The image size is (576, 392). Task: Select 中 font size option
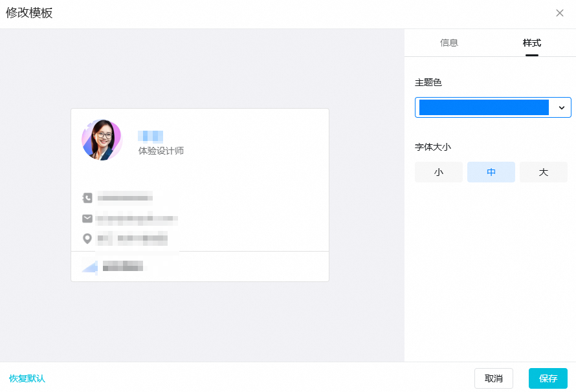click(491, 172)
